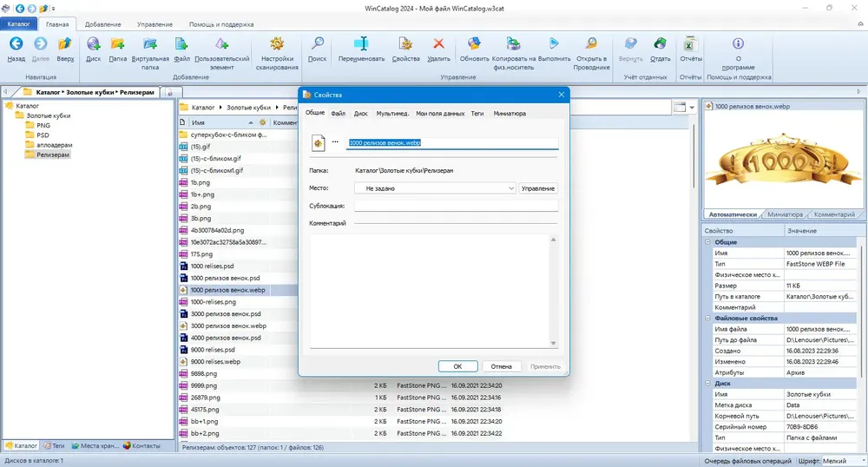Collapse the Файловые свойства group
Screen dimensions: 868x467
tap(707, 319)
